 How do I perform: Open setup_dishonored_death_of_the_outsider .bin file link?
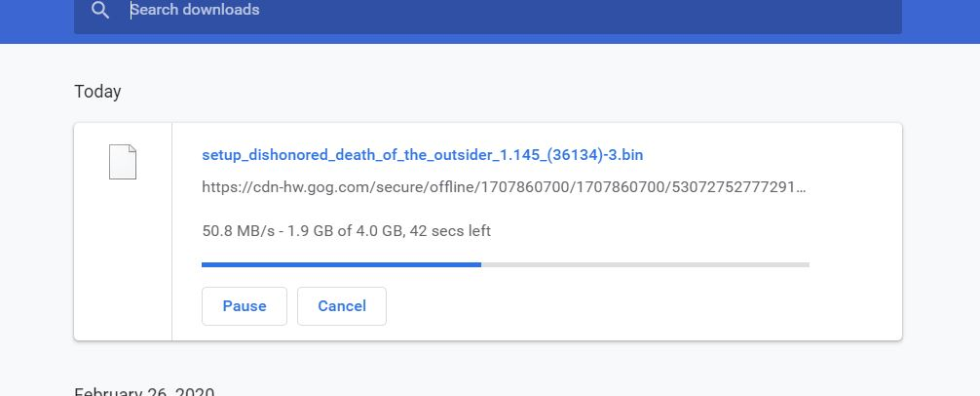pos(422,154)
